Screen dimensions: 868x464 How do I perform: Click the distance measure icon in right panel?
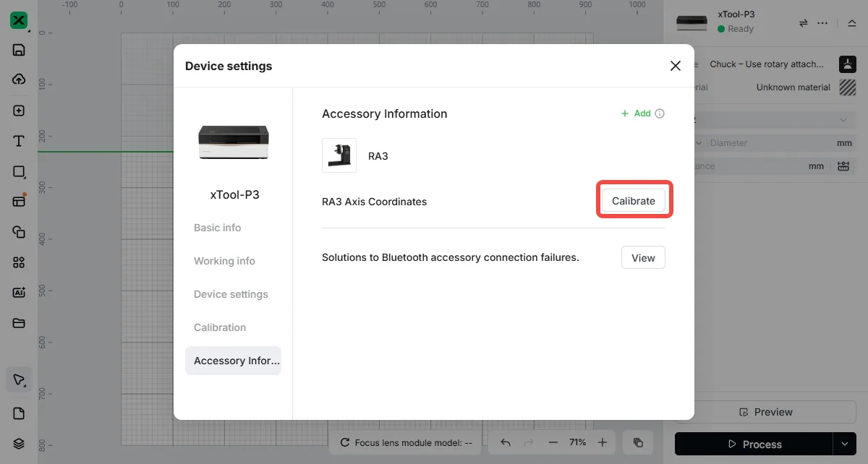point(843,166)
